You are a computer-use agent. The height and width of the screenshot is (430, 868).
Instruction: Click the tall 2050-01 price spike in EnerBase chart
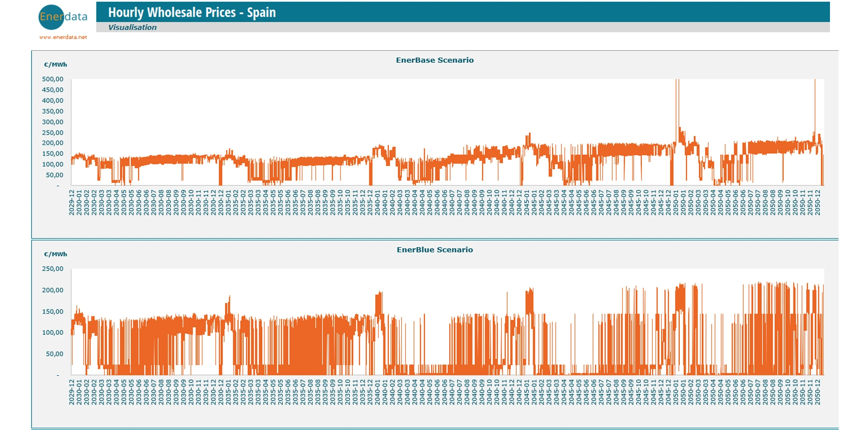[677, 104]
